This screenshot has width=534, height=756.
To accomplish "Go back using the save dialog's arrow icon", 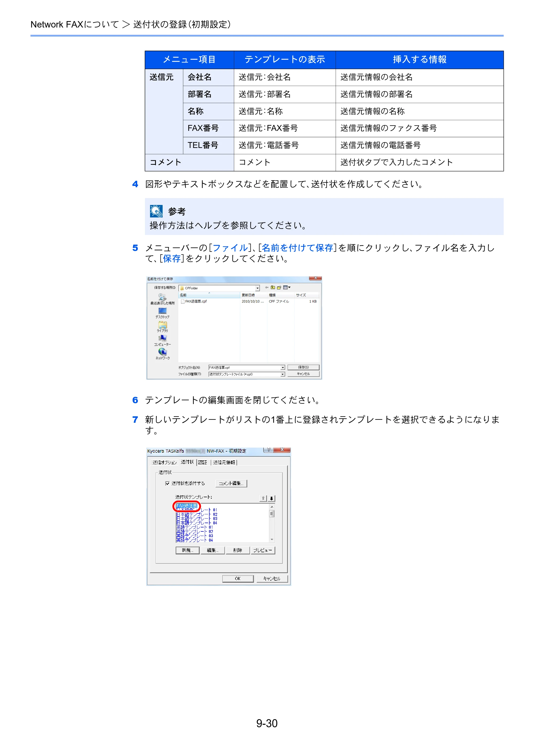I will [267, 287].
